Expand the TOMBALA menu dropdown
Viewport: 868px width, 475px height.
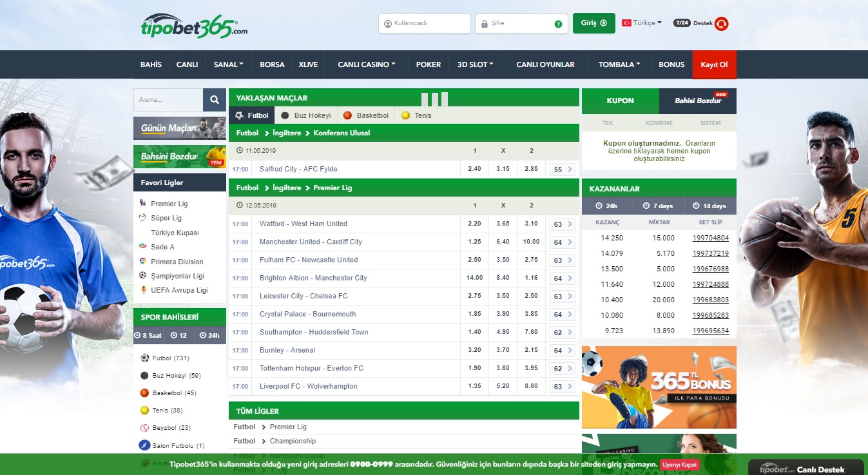pos(619,64)
